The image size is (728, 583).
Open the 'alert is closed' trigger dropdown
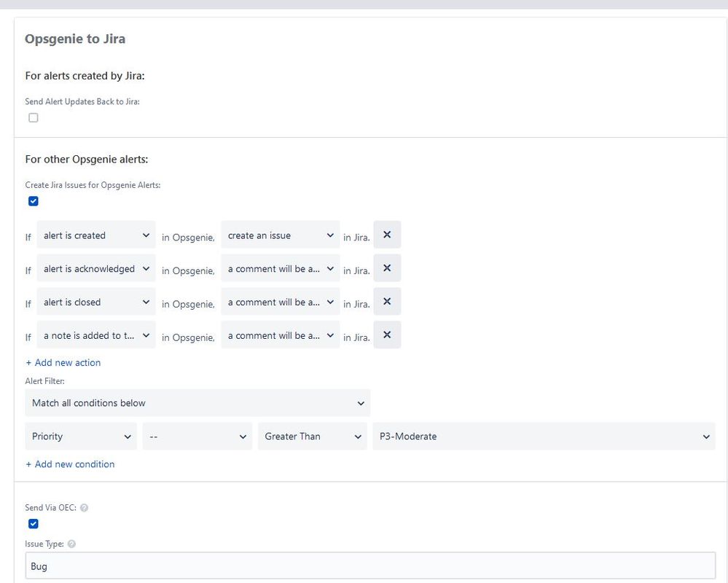[96, 302]
